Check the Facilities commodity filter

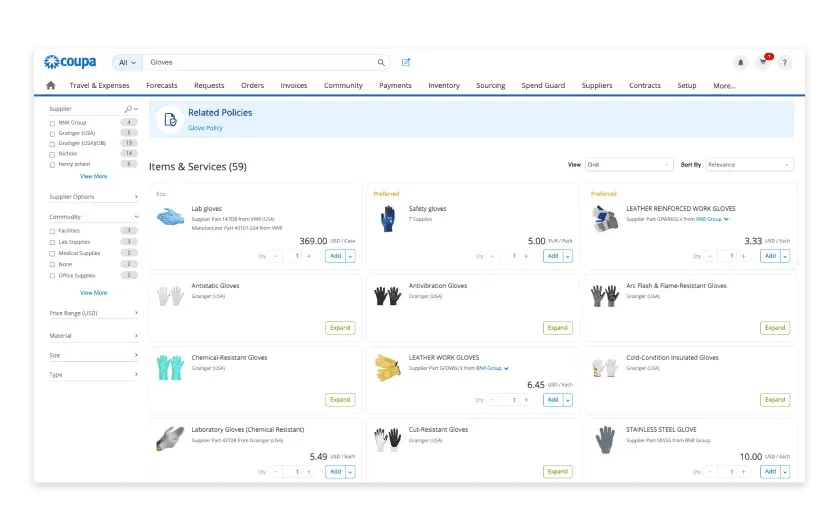(52, 231)
